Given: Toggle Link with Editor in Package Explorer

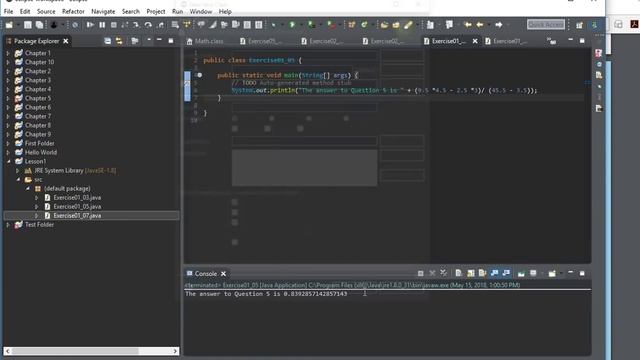Looking at the screenshot, I should point(119,41).
